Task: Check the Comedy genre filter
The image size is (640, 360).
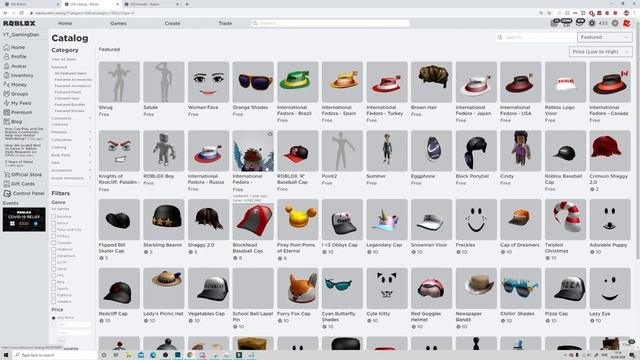Action: pyautogui.click(x=53, y=242)
